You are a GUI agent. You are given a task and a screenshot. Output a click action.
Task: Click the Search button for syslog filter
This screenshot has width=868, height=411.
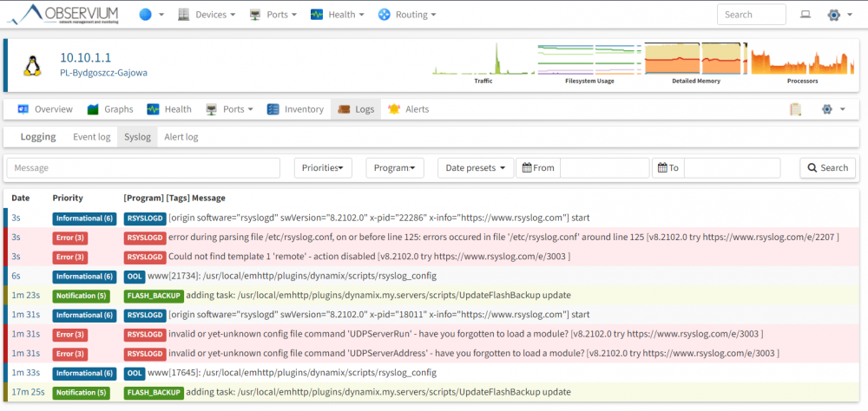pyautogui.click(x=827, y=167)
